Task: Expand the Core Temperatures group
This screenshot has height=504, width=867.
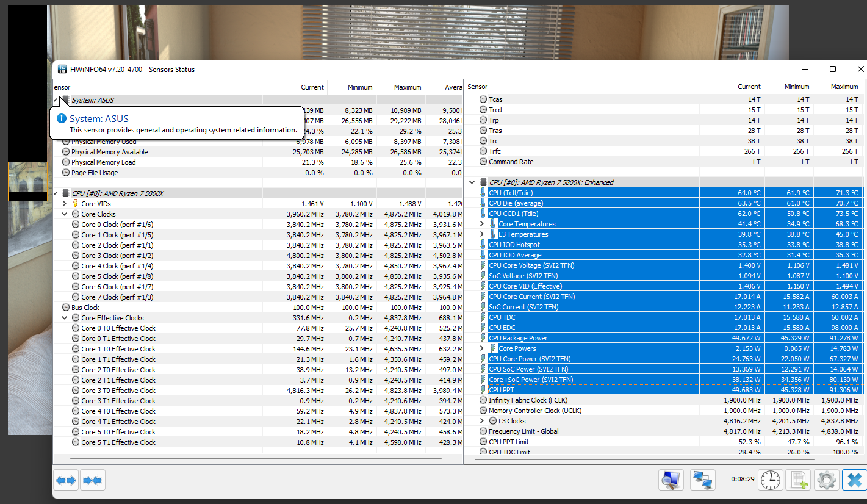Action: point(482,224)
